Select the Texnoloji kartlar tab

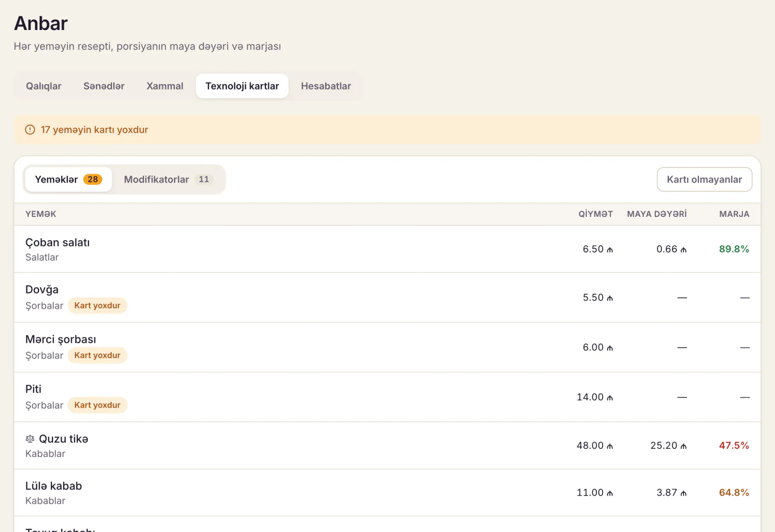click(x=242, y=86)
